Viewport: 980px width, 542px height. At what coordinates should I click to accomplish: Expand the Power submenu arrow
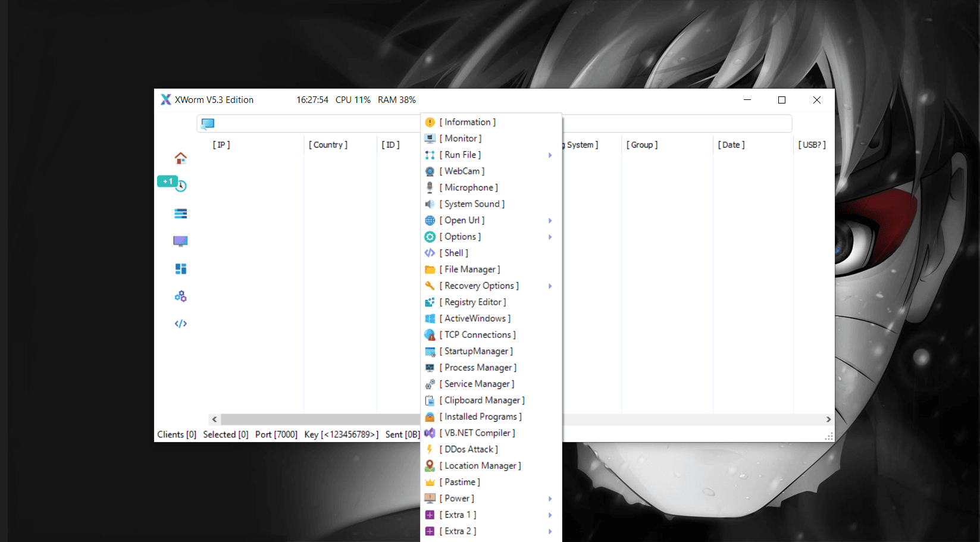(x=550, y=499)
